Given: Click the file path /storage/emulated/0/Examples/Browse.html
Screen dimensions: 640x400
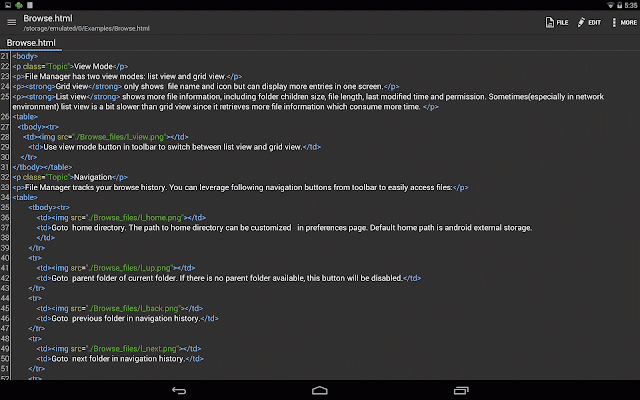Looking at the screenshot, I should pyautogui.click(x=86, y=29).
